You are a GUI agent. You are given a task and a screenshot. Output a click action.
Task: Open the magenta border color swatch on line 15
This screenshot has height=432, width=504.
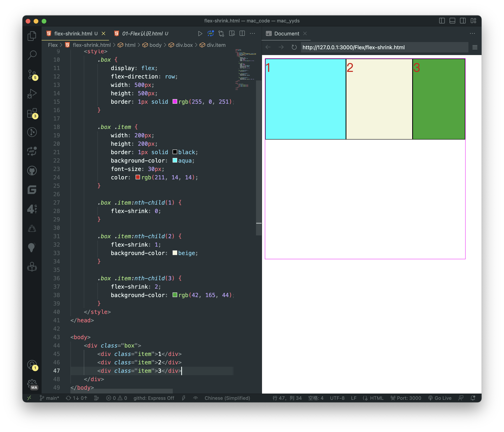point(175,101)
